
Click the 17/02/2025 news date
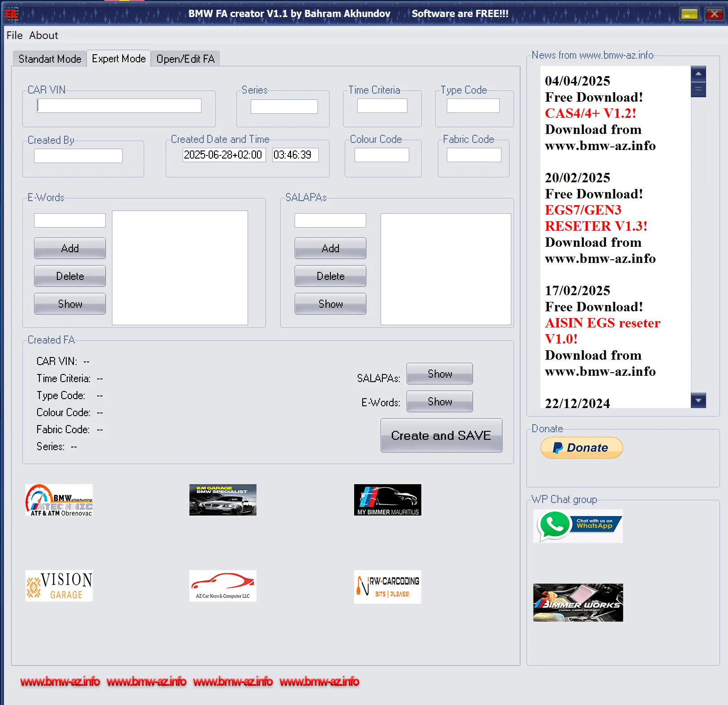(x=578, y=290)
